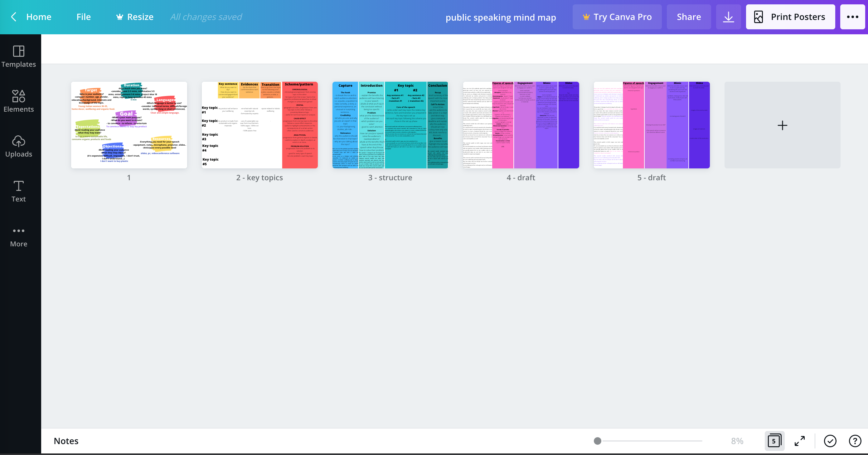Click the zoom slider handle
Screen dimensions: 868x455
pyautogui.click(x=597, y=441)
